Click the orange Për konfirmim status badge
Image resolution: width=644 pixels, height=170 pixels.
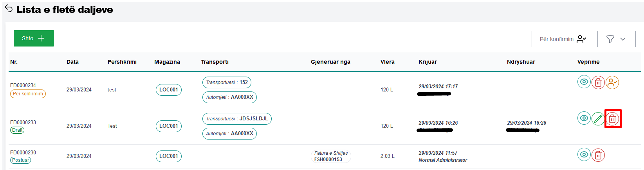click(x=28, y=94)
